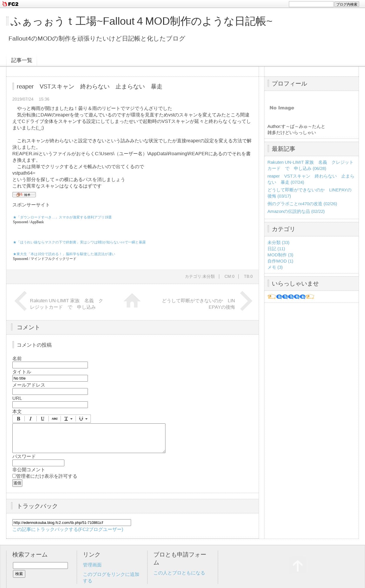The width and height of the screenshot is (365, 588).
Task: Click CM:0 comments link
Action: click(x=230, y=276)
